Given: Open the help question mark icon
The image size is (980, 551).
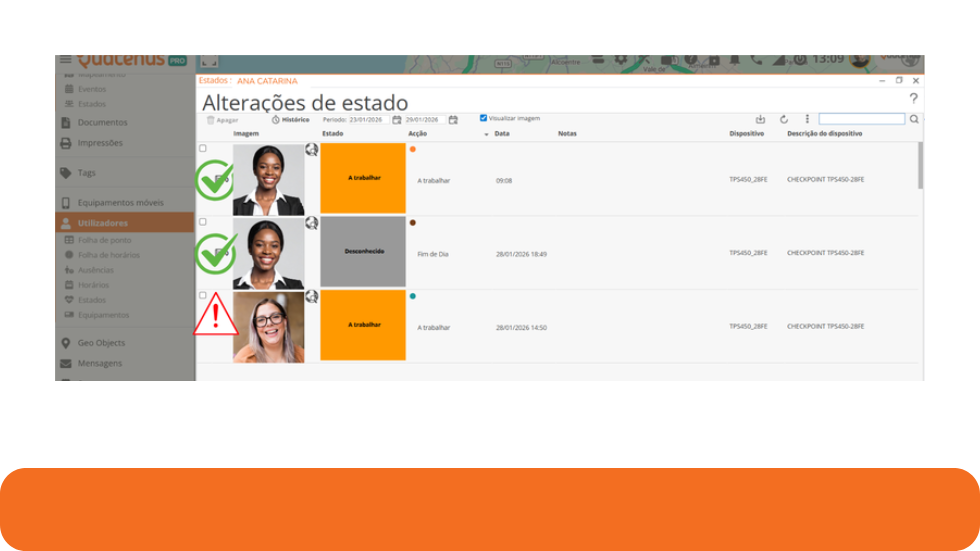Looking at the screenshot, I should (913, 99).
